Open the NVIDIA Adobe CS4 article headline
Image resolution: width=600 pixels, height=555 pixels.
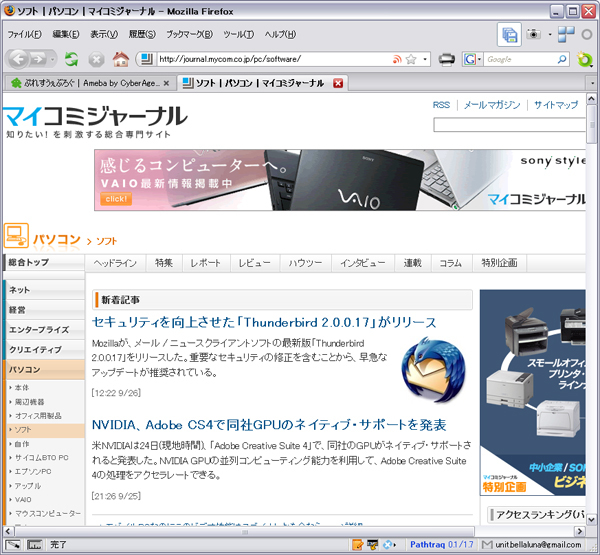click(x=269, y=425)
